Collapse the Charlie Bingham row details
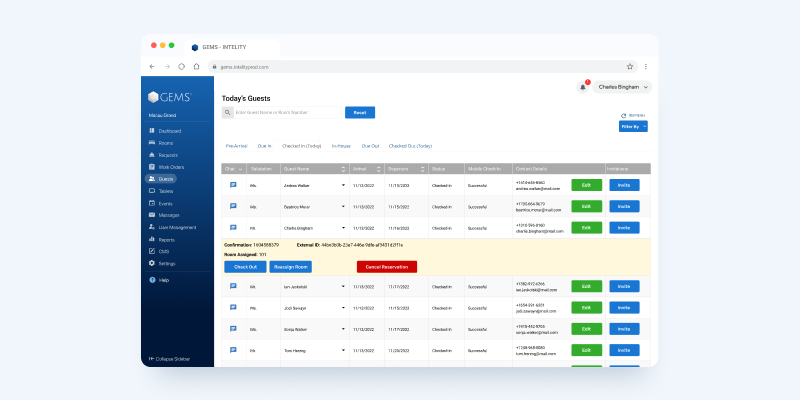The image size is (800, 400). click(x=343, y=228)
